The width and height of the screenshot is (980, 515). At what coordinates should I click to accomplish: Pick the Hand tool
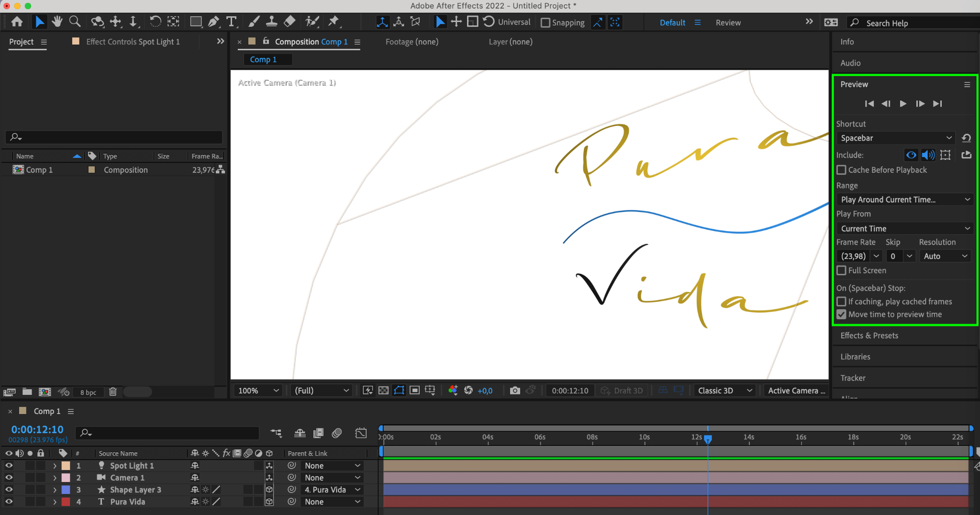tap(57, 22)
